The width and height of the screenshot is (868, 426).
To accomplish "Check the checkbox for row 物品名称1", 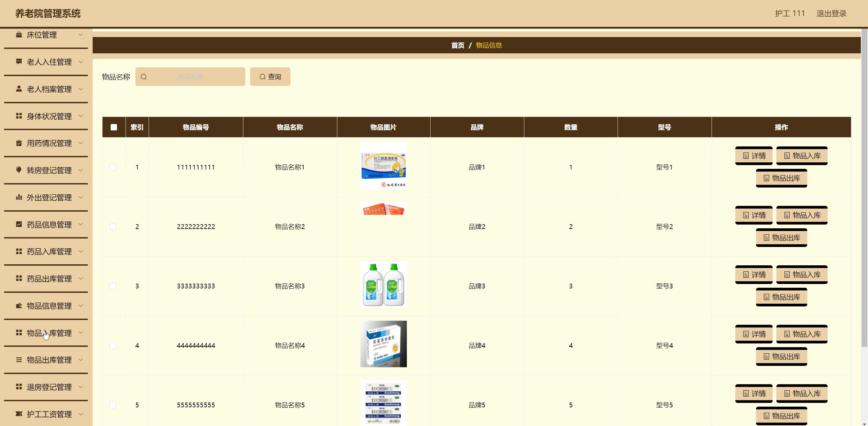I will click(113, 167).
